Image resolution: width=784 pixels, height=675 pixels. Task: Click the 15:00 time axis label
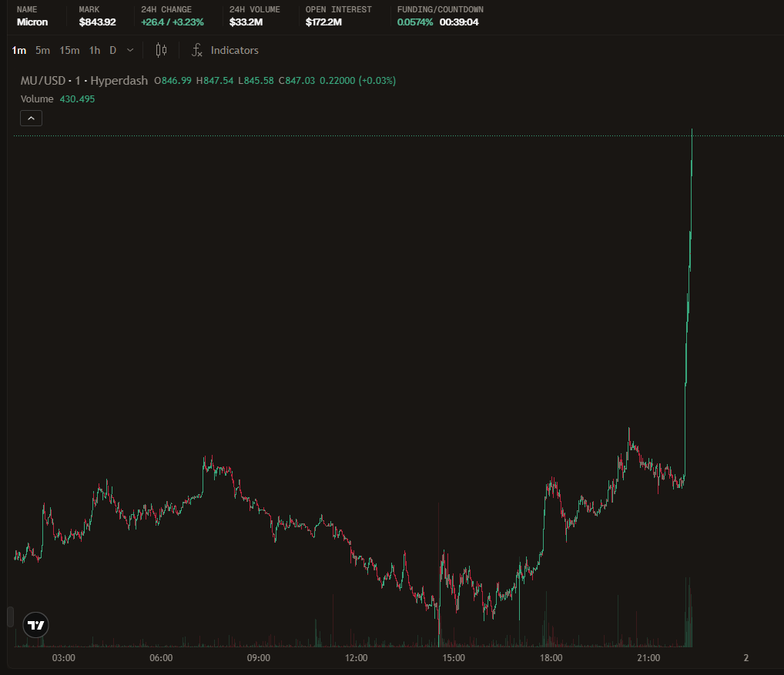454,658
